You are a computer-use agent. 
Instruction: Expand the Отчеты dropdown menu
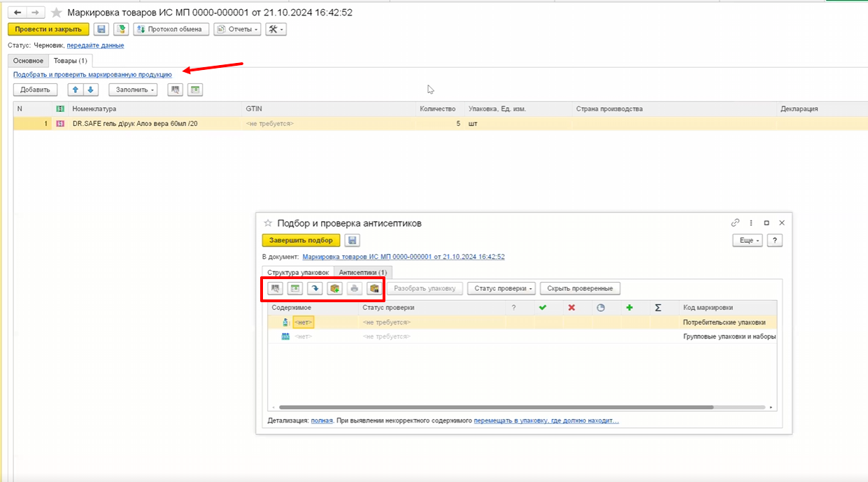click(237, 29)
